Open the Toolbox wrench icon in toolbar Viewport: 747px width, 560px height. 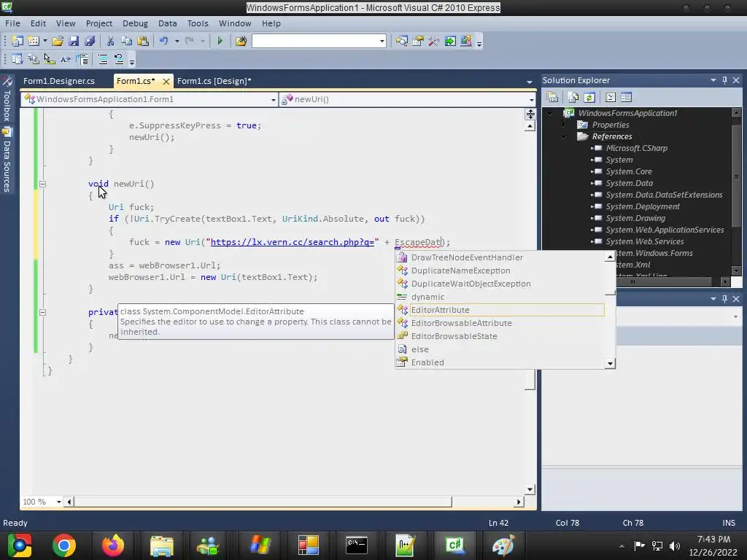433,41
